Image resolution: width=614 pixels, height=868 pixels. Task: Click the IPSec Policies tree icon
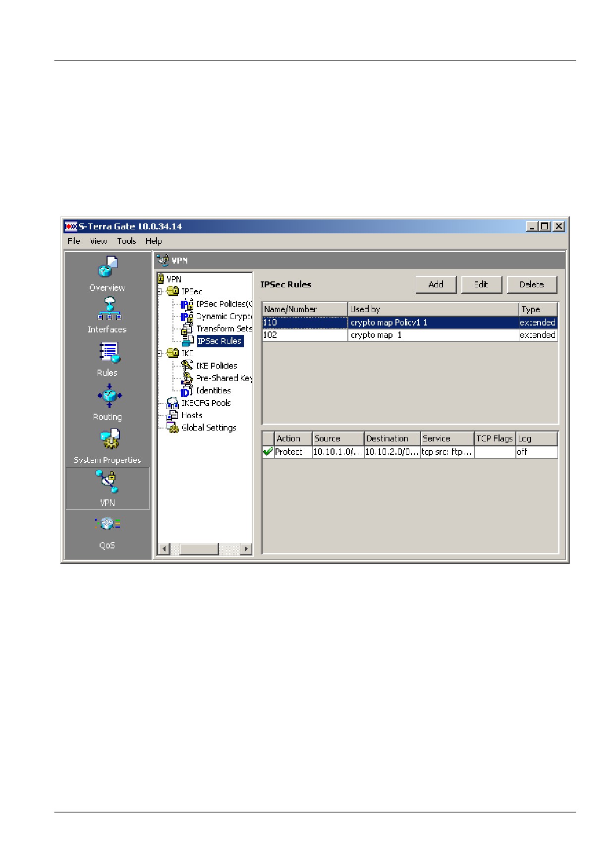pos(187,304)
